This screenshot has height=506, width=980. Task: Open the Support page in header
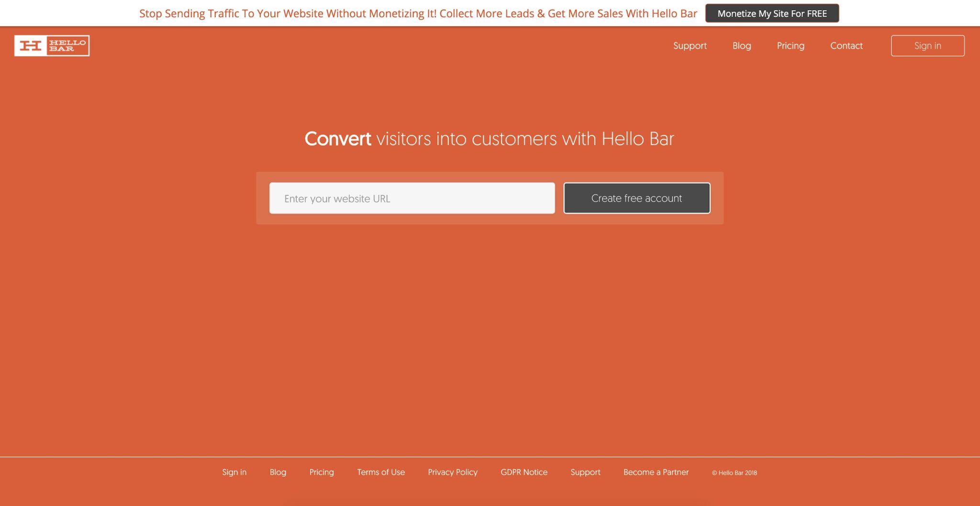(x=690, y=45)
